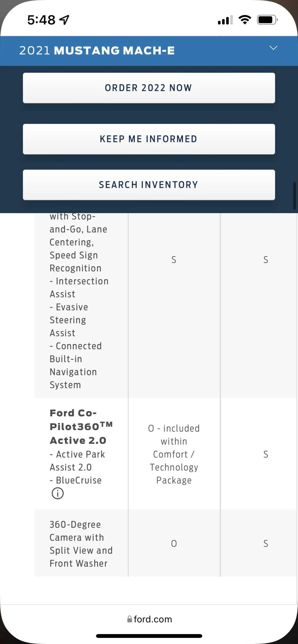Tap the home indicator bar at bottom
Screen dimensions: 298x644
(x=149, y=636)
